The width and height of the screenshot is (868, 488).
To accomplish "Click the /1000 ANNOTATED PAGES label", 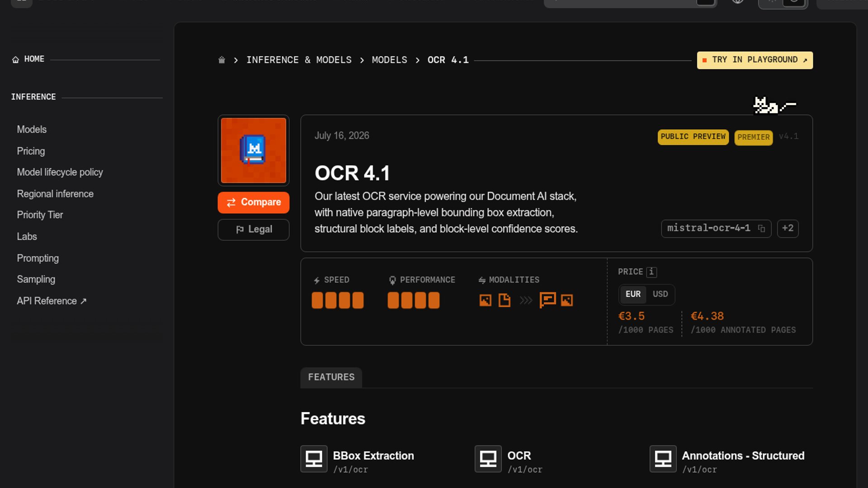I will click(743, 330).
